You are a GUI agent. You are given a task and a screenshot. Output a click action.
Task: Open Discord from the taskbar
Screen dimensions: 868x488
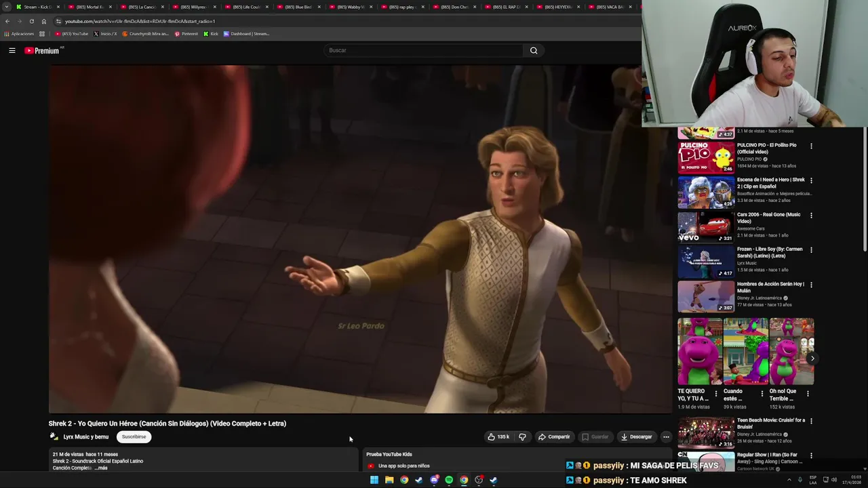click(x=434, y=480)
